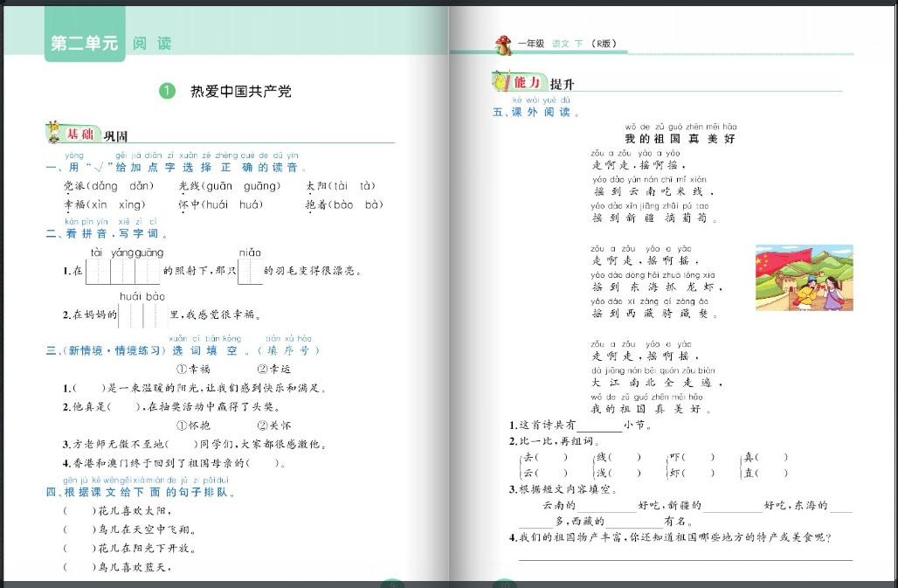The image size is (898, 588).
Task: Click the writing grid under huái bào
Action: point(143,315)
